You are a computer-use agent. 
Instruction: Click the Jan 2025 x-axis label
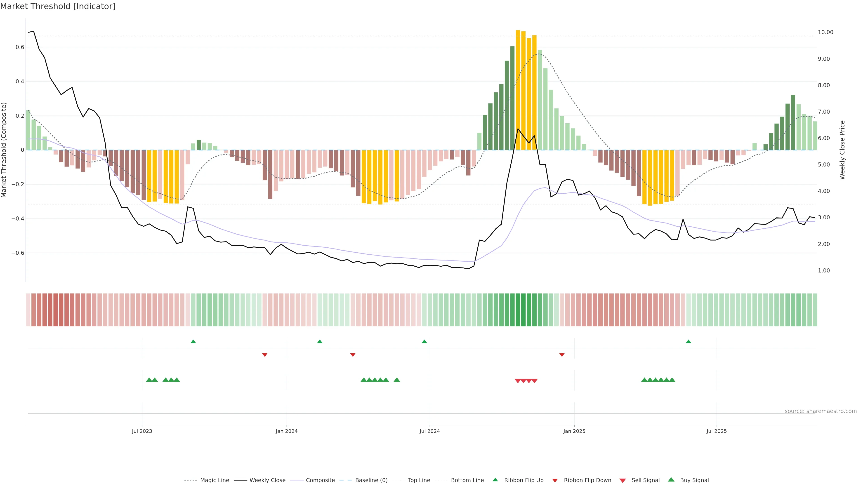point(574,431)
